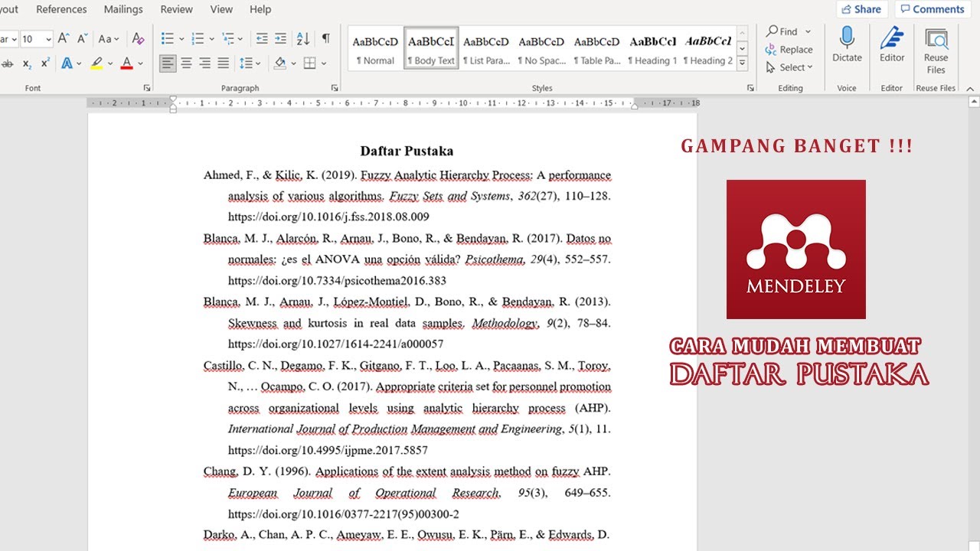Open line and paragraph spacing menu
The image size is (980, 551).
pyautogui.click(x=250, y=64)
